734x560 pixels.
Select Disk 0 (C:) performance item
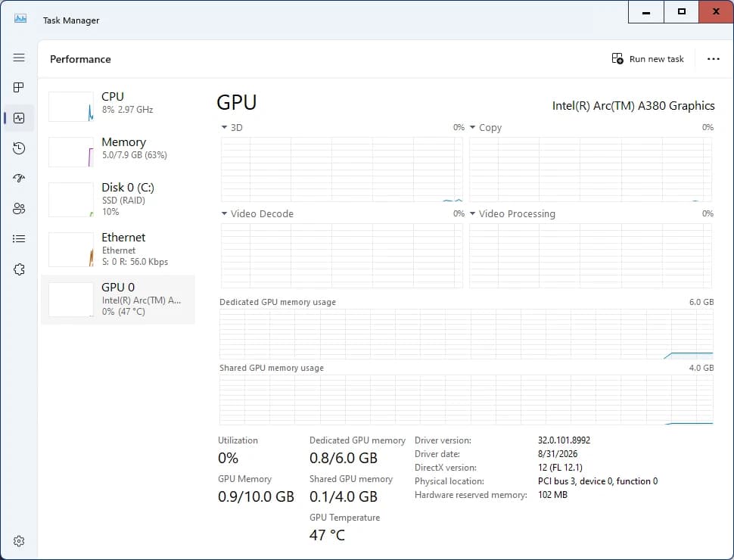point(118,200)
